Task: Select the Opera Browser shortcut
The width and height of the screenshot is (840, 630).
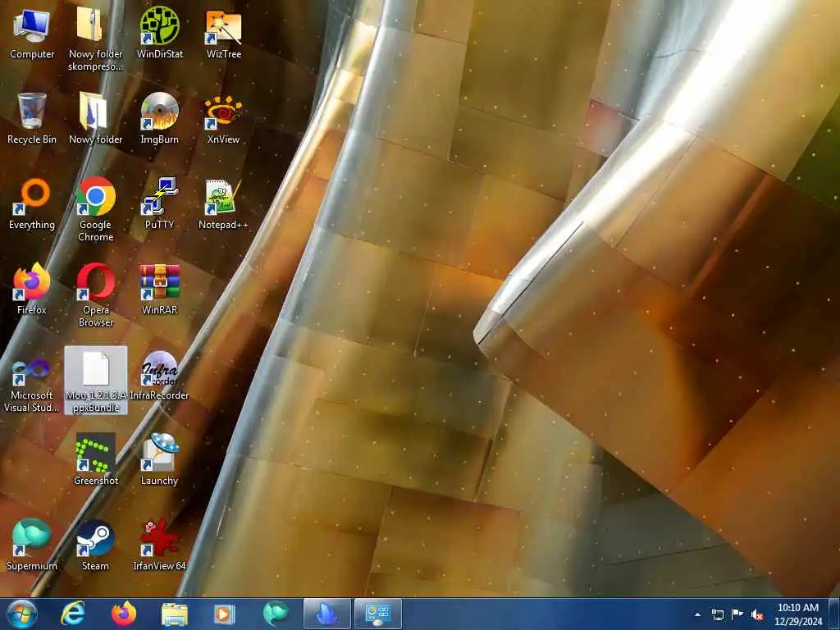Action: 95,294
